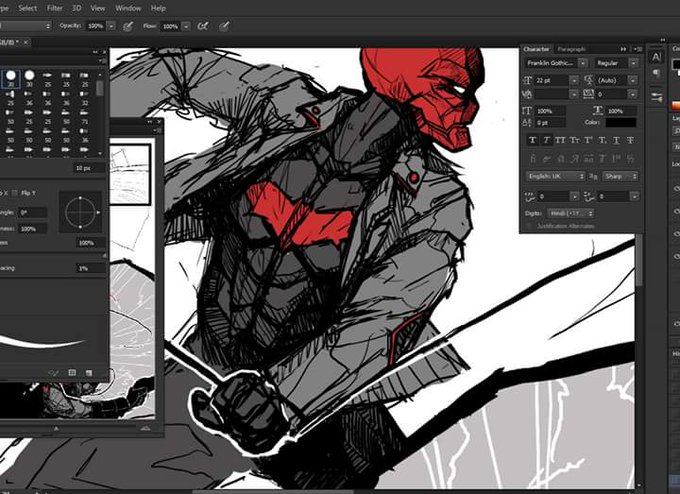Toggle Strikethrough text style
The width and height of the screenshot is (680, 494).
(630, 140)
